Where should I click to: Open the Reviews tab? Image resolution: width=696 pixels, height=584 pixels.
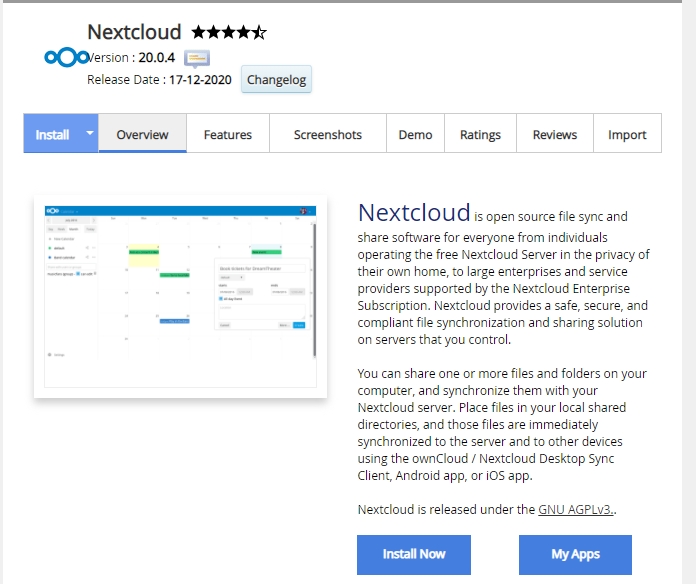(555, 134)
